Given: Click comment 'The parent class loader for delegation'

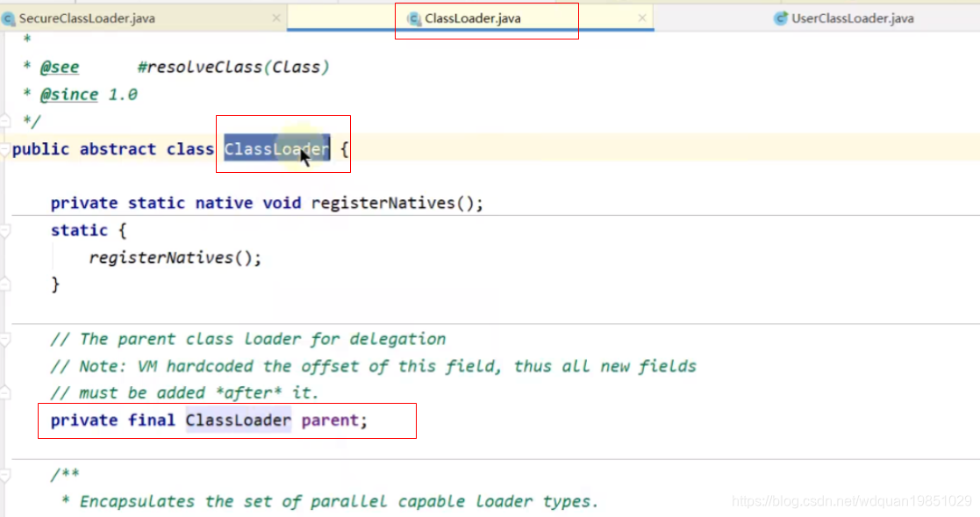Looking at the screenshot, I should (248, 339).
